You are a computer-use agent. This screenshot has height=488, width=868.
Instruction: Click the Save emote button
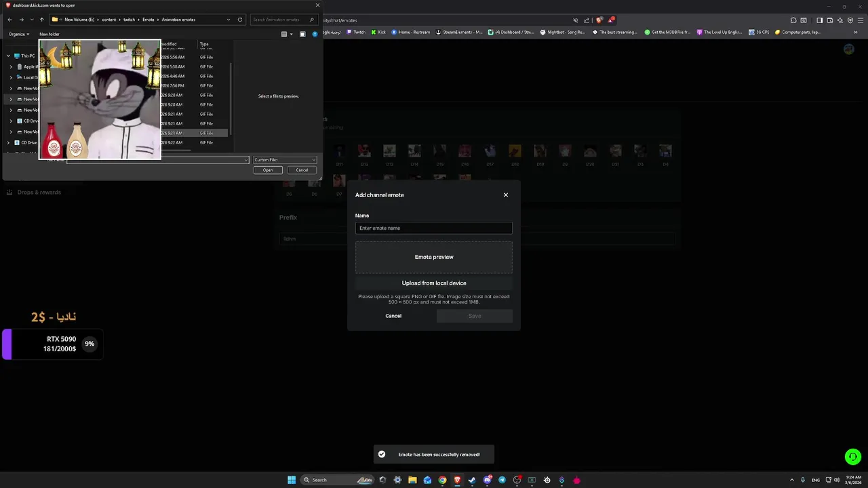click(x=475, y=316)
